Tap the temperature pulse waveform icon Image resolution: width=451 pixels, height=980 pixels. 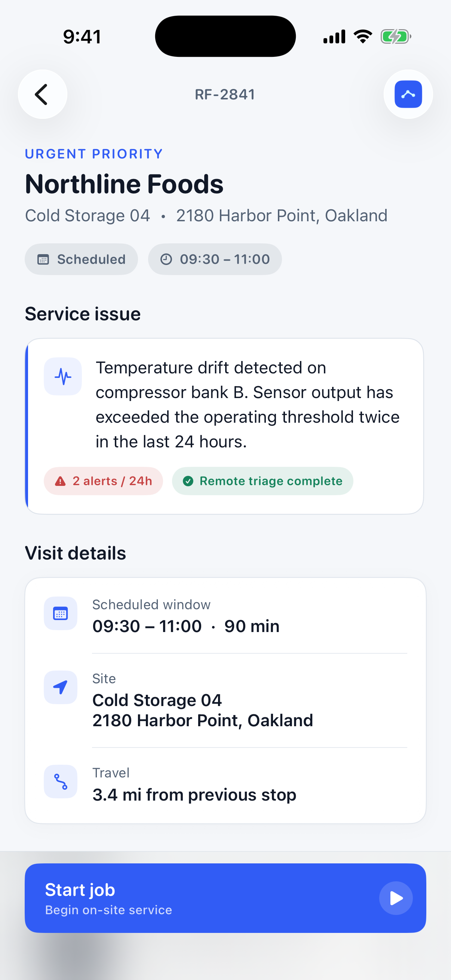63,376
